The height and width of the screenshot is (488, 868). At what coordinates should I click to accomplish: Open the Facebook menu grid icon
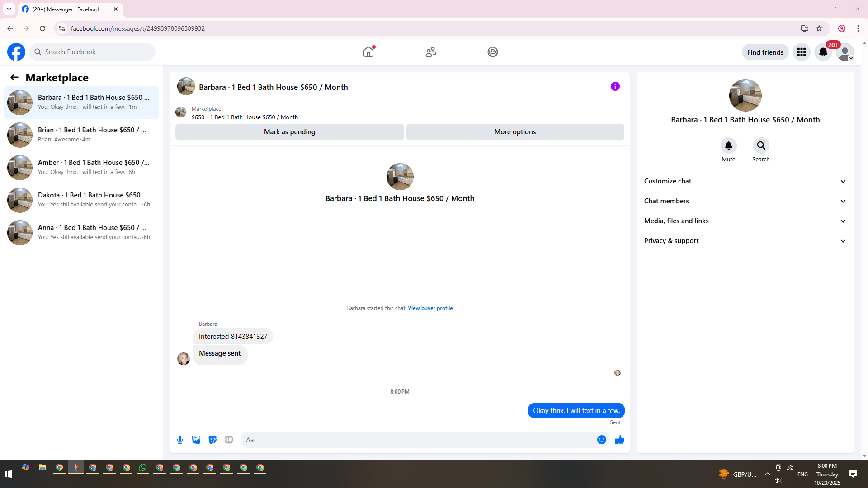coord(802,52)
